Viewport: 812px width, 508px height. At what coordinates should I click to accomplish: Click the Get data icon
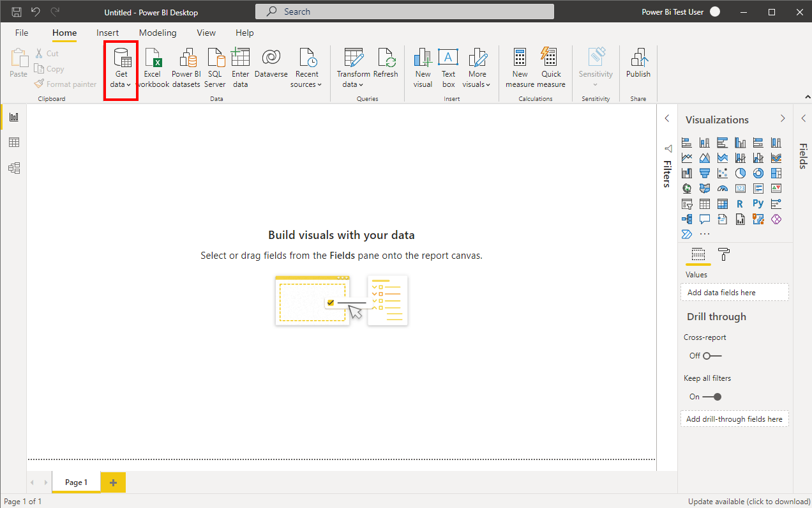(x=121, y=59)
